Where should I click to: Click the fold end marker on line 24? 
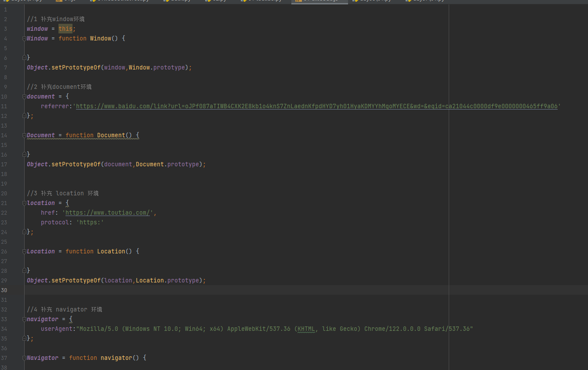[25, 232]
